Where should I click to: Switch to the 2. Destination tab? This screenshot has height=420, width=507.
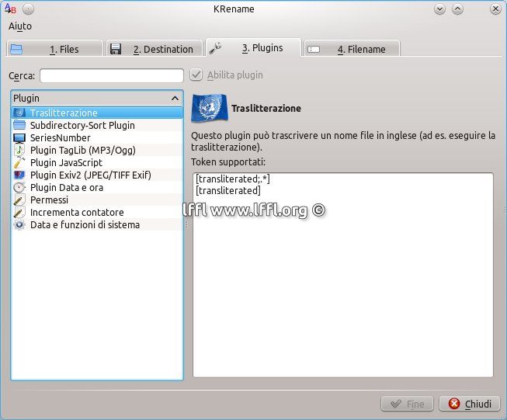tap(155, 49)
